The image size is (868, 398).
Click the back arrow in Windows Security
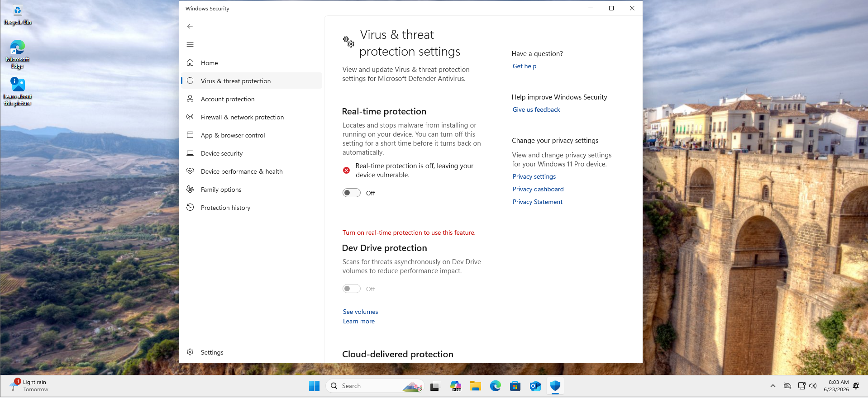pyautogui.click(x=190, y=26)
